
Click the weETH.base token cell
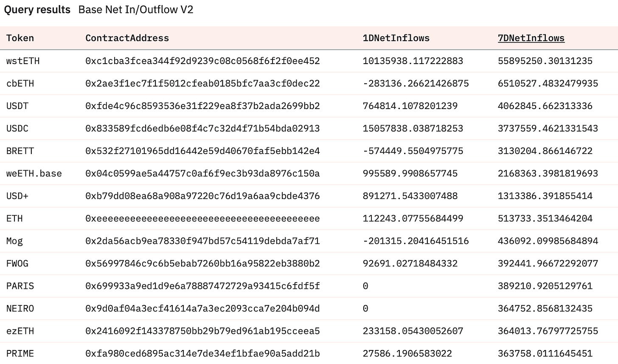pos(34,174)
